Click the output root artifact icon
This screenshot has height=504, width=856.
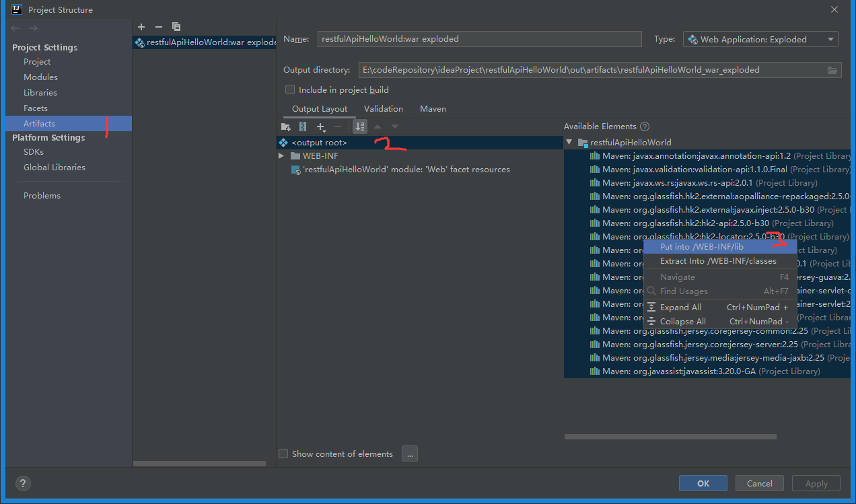[x=283, y=143]
